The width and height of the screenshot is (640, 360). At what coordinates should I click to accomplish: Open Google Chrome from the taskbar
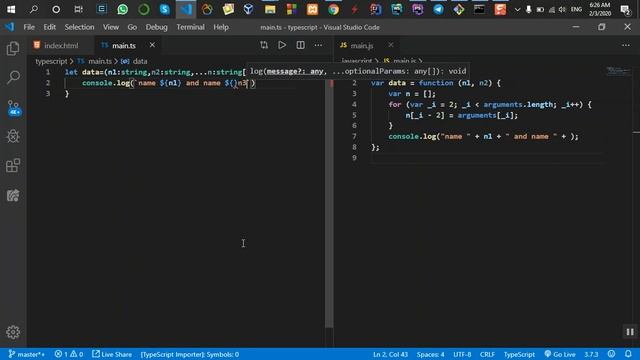[x=333, y=9]
